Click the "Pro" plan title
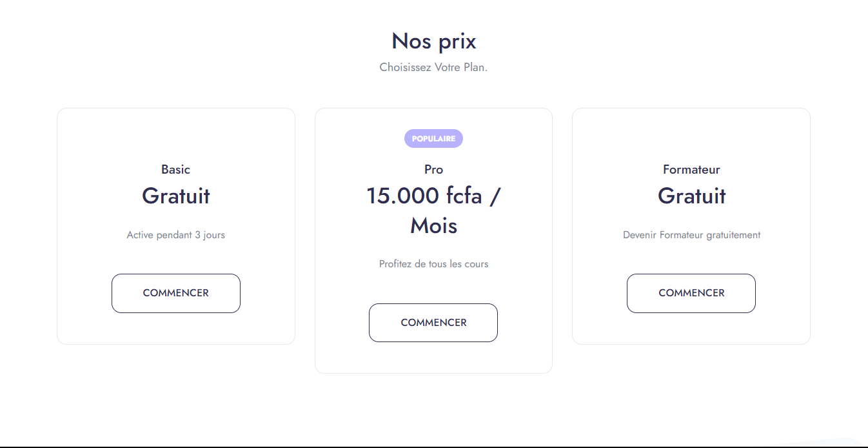 [x=434, y=169]
